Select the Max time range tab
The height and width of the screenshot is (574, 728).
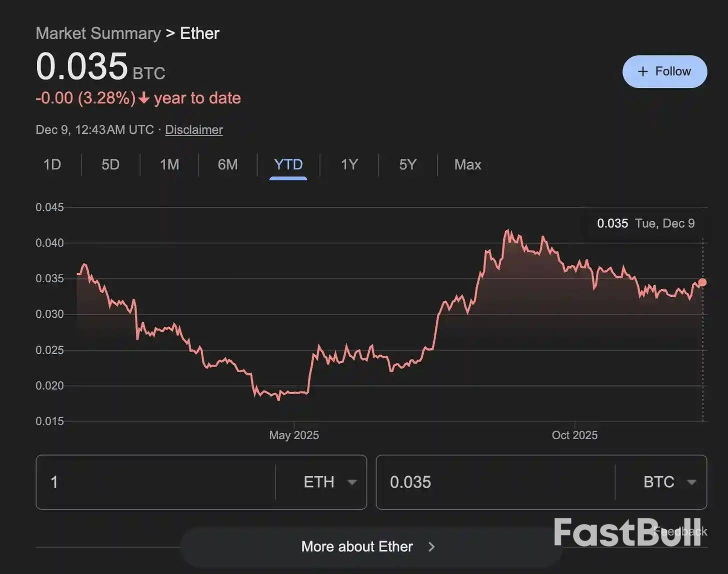[467, 165]
